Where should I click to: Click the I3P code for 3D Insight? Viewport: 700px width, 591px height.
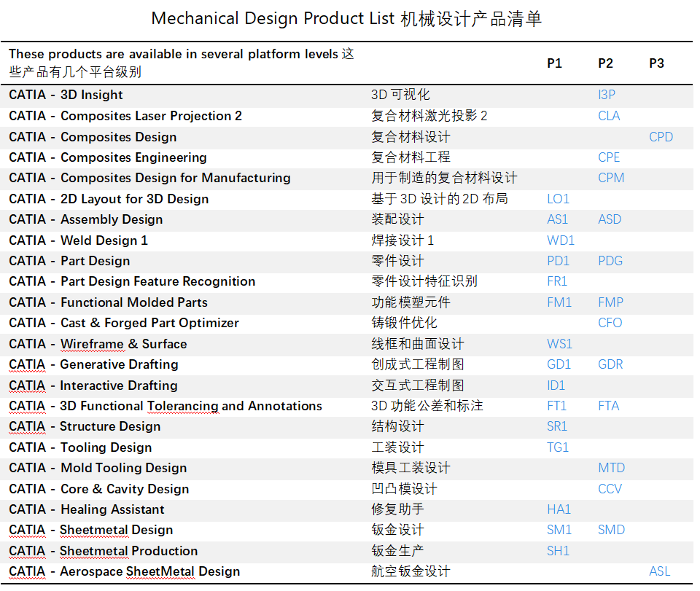(607, 95)
